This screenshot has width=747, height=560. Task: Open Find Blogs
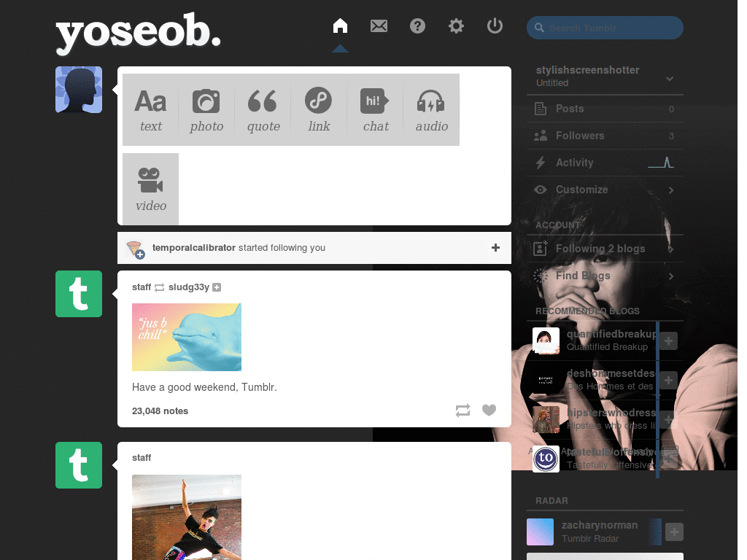[605, 276]
